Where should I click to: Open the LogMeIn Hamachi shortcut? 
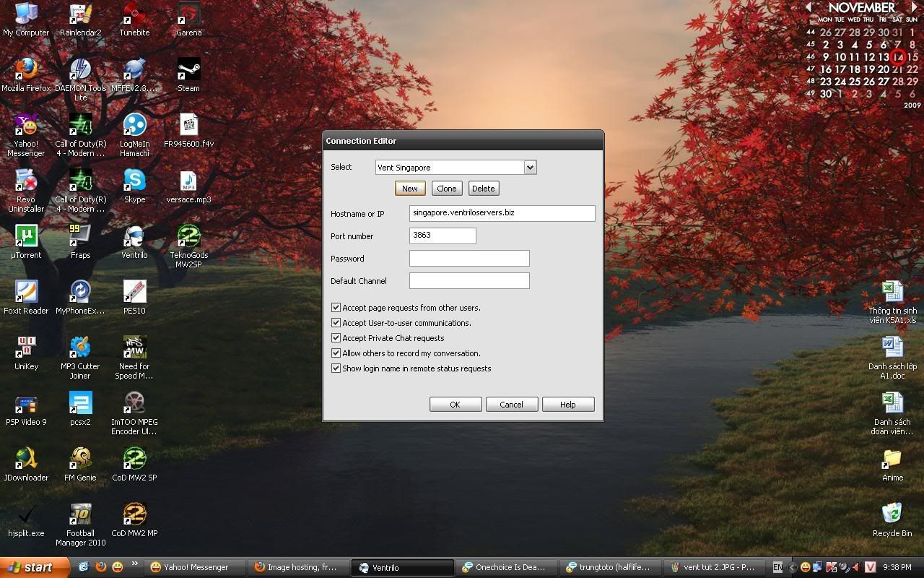click(x=134, y=135)
